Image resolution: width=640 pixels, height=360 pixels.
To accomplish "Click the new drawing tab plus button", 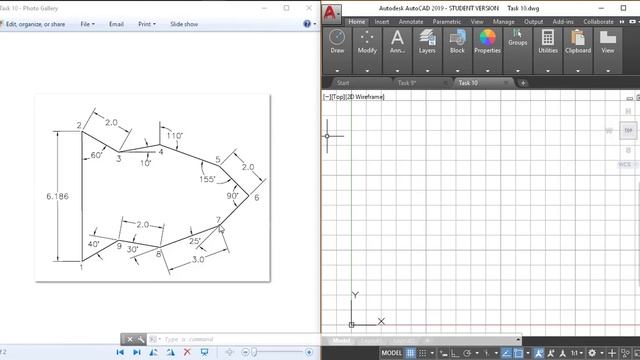I will (523, 83).
